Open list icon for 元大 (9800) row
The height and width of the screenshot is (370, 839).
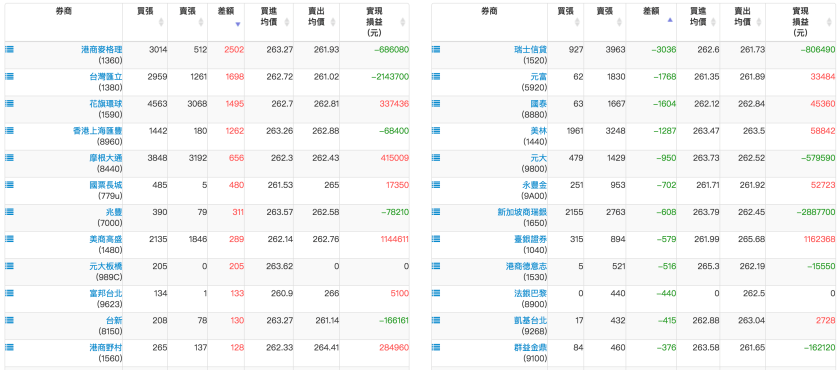coord(436,157)
